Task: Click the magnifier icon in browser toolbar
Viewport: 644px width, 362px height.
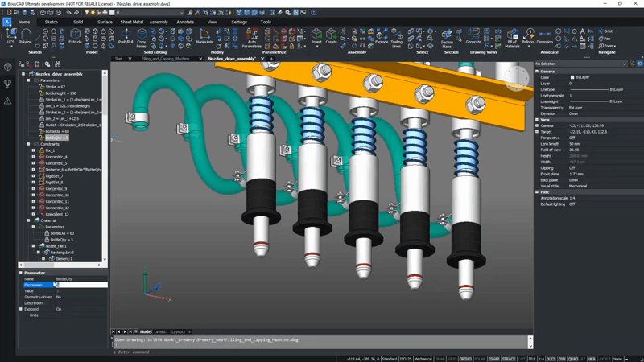Action: pyautogui.click(x=47, y=64)
